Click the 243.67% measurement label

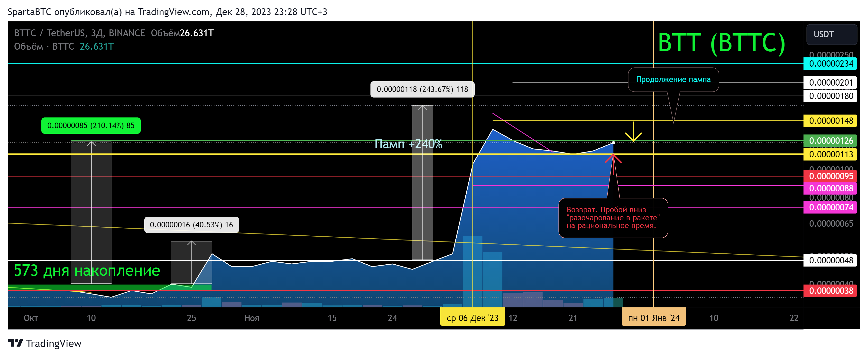422,89
